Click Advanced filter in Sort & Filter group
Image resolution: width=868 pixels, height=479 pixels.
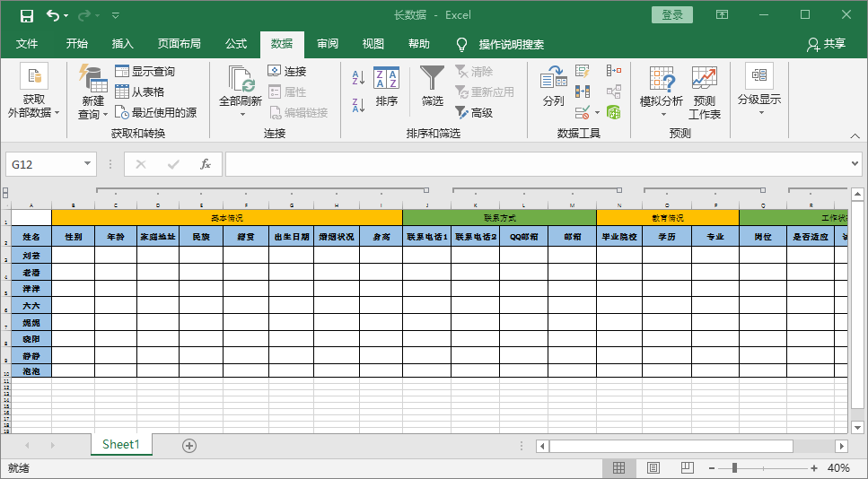474,113
